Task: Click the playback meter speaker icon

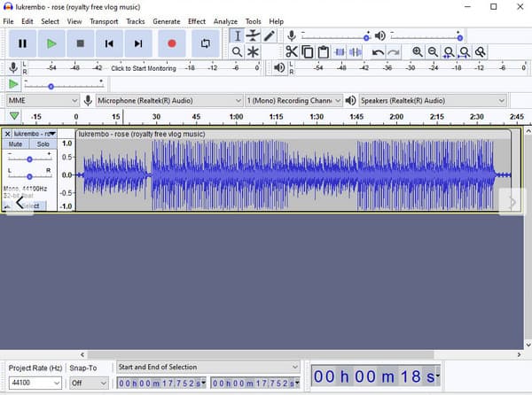Action: pyautogui.click(x=279, y=68)
